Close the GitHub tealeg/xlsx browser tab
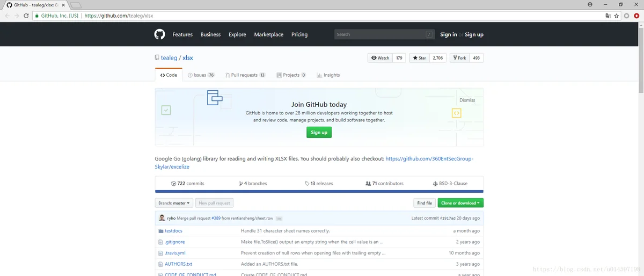Screen dimensions: 644x276 coord(63,5)
